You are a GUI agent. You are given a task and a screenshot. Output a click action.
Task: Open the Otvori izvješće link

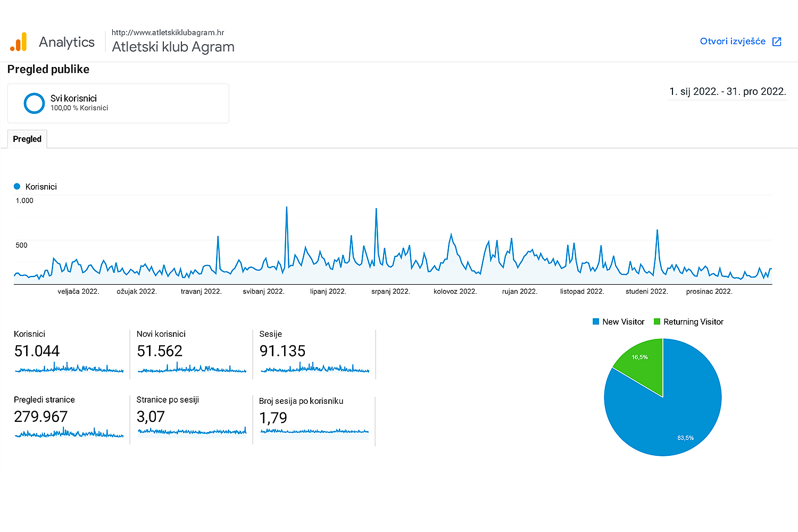pos(733,41)
